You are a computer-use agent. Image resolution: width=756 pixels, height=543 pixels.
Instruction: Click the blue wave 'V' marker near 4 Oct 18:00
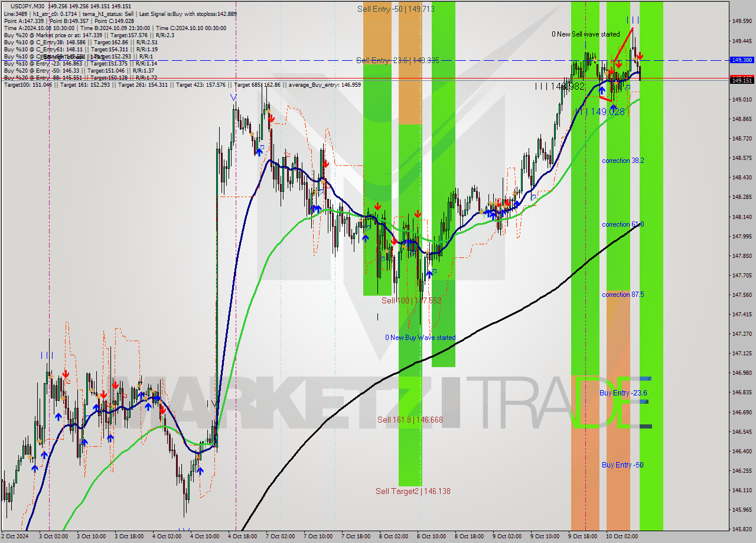(234, 97)
